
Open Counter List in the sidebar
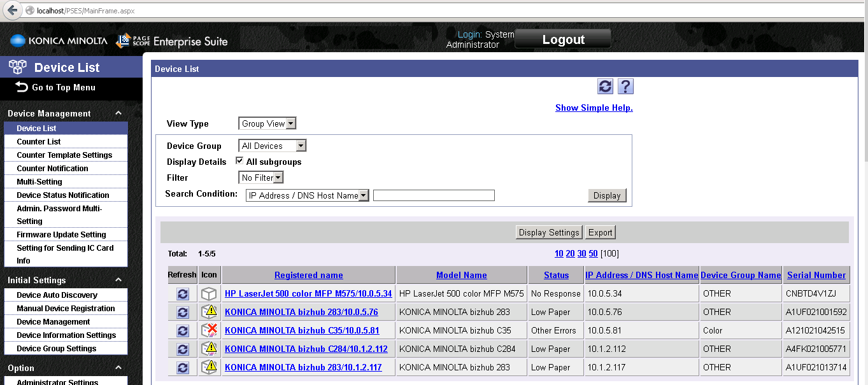click(39, 142)
